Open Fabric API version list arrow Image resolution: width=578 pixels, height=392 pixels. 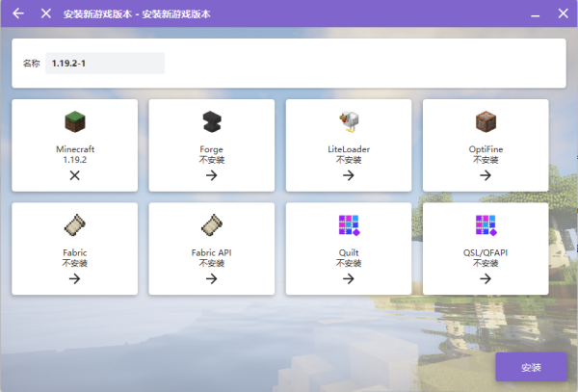[212, 279]
